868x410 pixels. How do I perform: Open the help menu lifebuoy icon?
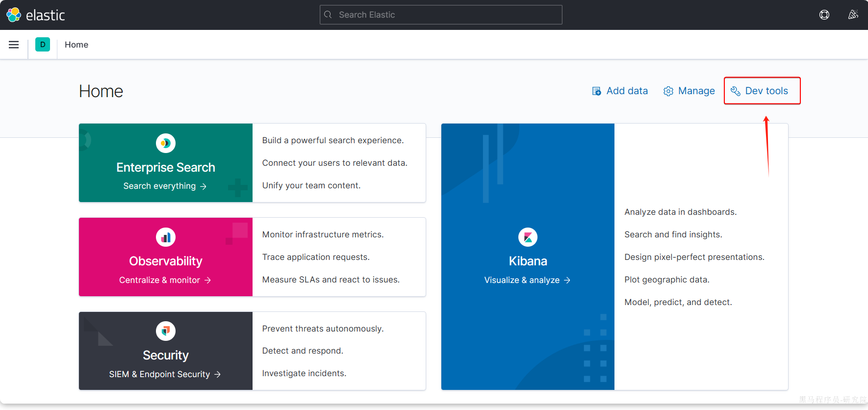coord(824,15)
